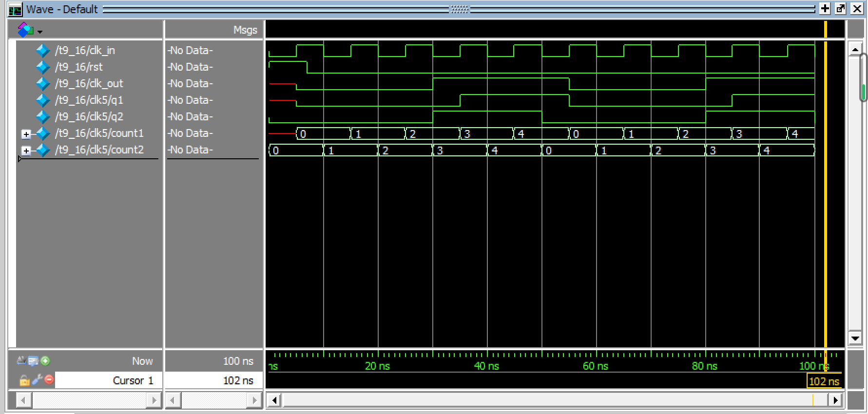Toggle leaf names with the Now-row leftmost icon
Viewport: 868px width, 414px height.
[21, 361]
